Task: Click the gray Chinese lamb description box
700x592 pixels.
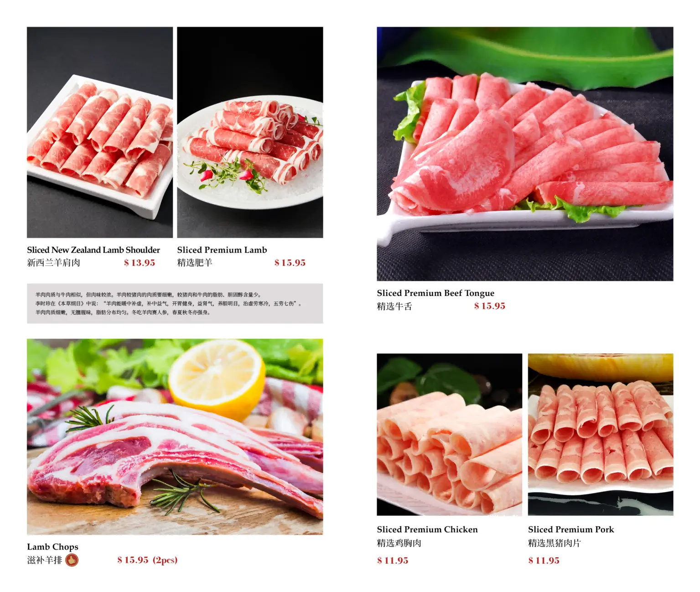Action: tap(175, 303)
